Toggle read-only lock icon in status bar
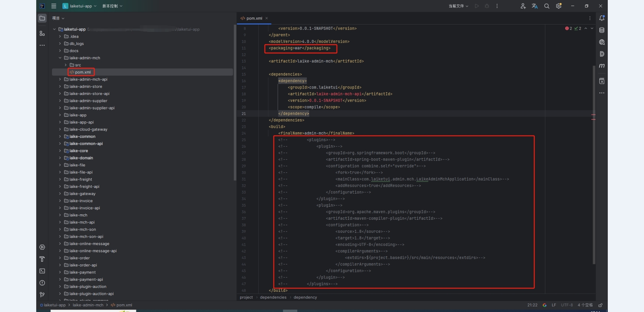Image resolution: width=644 pixels, height=312 pixels. [x=600, y=305]
